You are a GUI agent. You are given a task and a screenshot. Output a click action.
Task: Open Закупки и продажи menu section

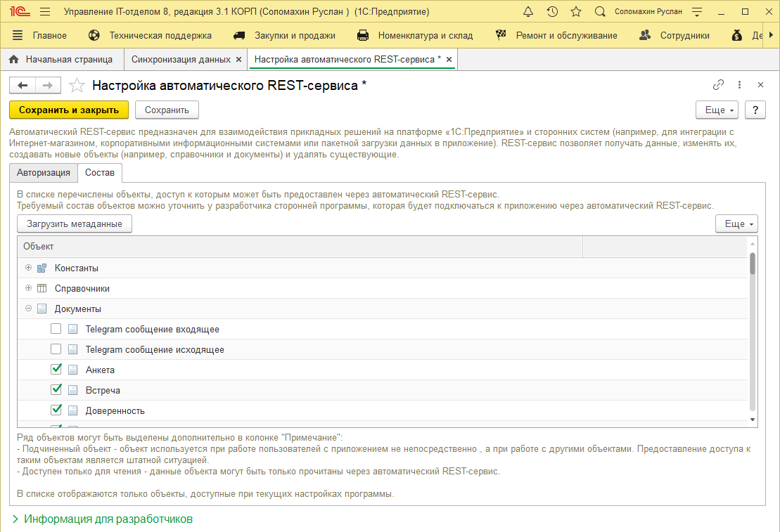pos(285,35)
